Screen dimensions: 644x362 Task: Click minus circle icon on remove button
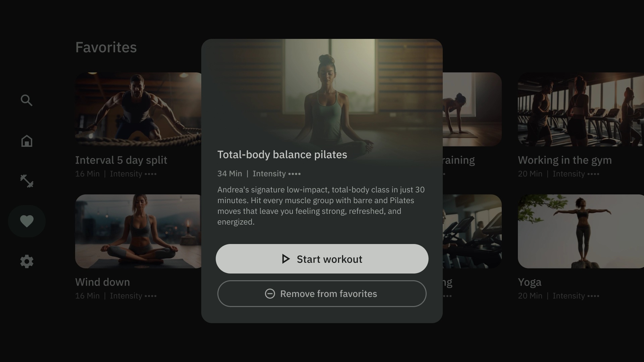point(270,294)
